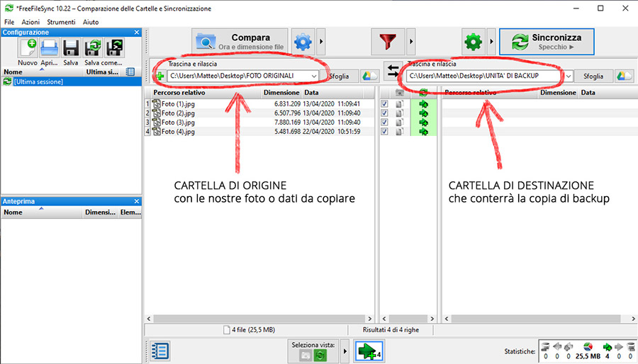Image resolution: width=638 pixels, height=364 pixels.
Task: Click the sync action column header icon
Action: point(423,93)
